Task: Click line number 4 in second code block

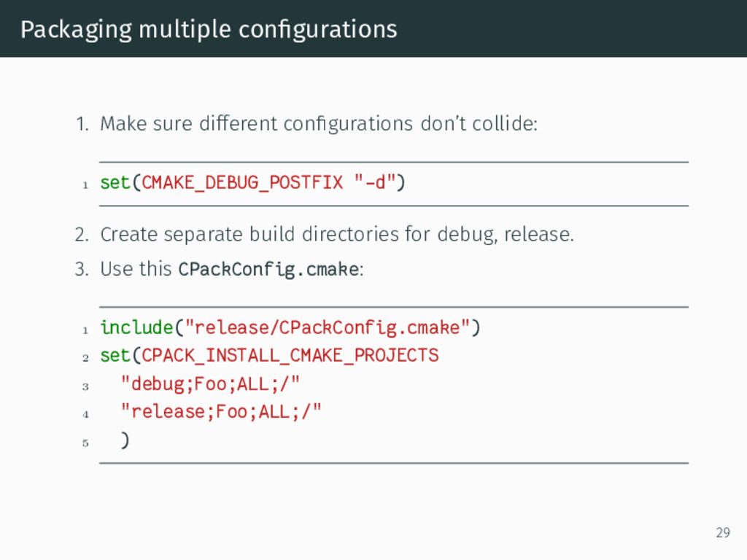Action: (x=85, y=414)
